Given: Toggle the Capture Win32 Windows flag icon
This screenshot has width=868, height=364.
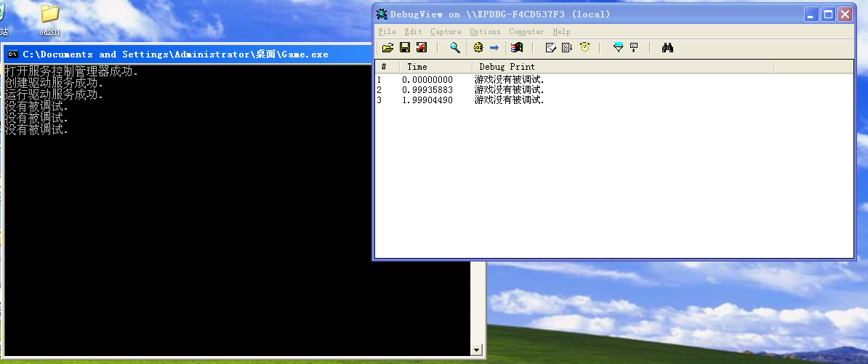Looking at the screenshot, I should (517, 47).
